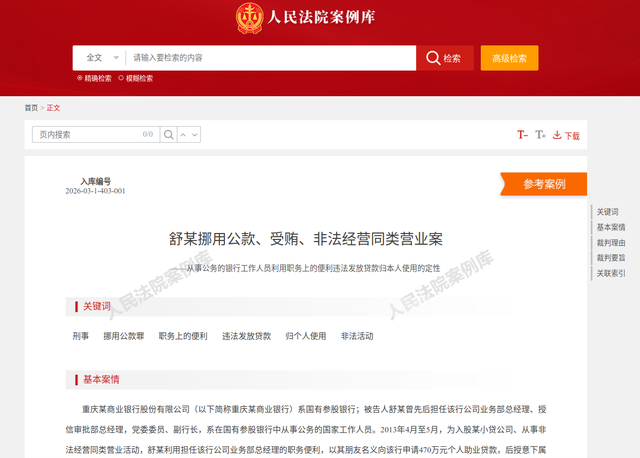Viewport: 640px width, 458px height.
Task: Open the 全文 search scope dropdown
Action: pyautogui.click(x=102, y=58)
